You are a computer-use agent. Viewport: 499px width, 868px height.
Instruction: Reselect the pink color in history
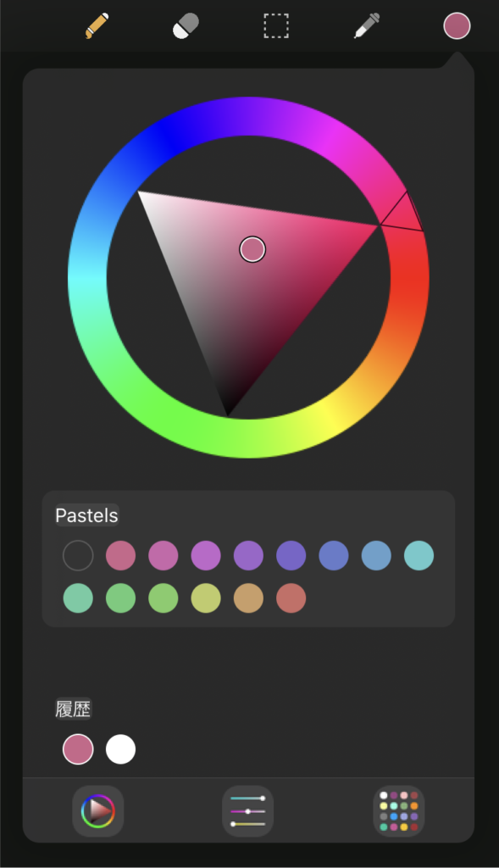[x=78, y=749]
